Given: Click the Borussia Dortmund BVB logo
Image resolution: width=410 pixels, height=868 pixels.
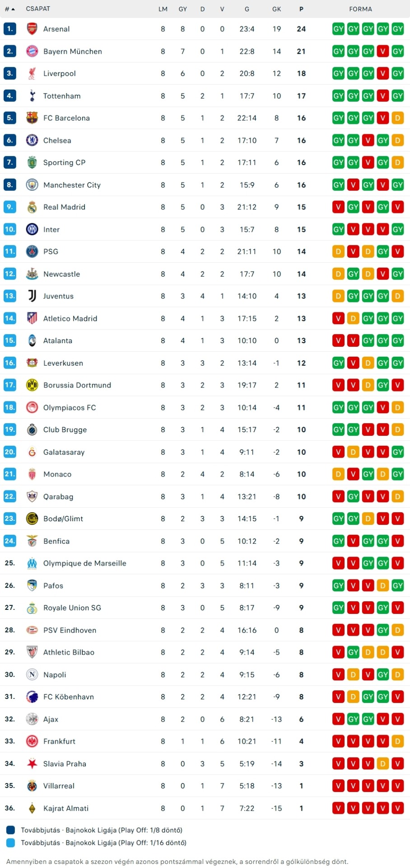Looking at the screenshot, I should click(x=32, y=385).
